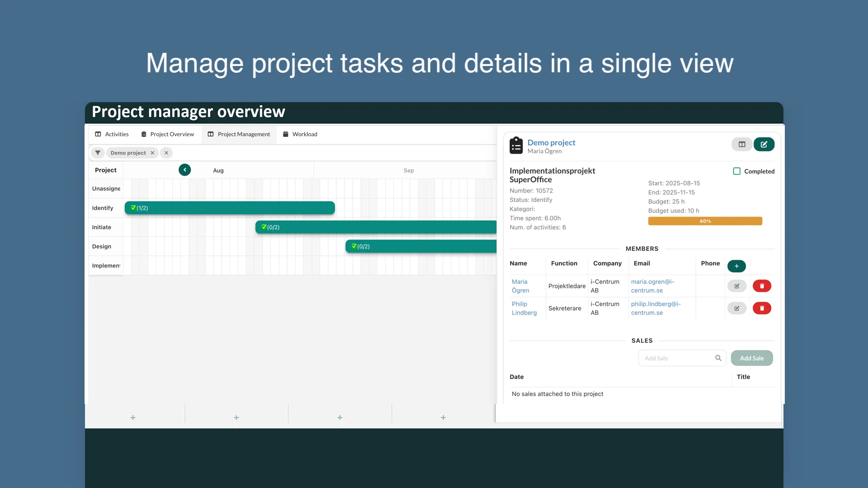Delete member Maria Ögren
The width and height of the screenshot is (868, 488).
coord(762,286)
